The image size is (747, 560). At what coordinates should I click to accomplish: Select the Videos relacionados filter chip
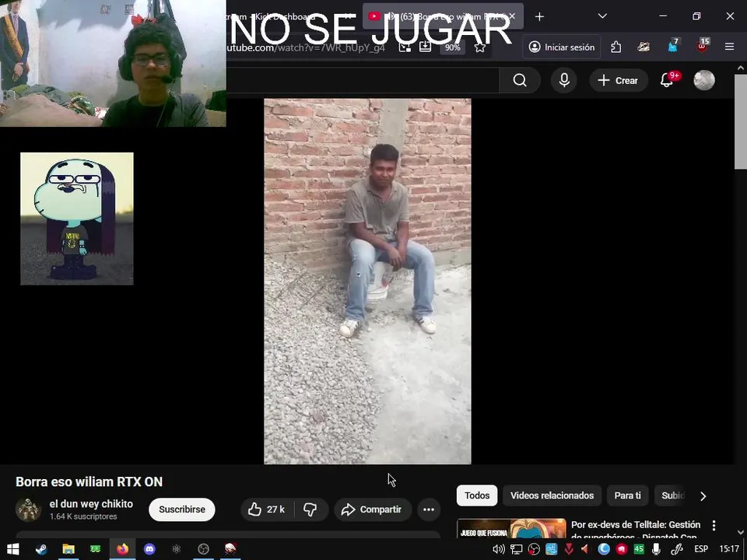[x=552, y=495]
